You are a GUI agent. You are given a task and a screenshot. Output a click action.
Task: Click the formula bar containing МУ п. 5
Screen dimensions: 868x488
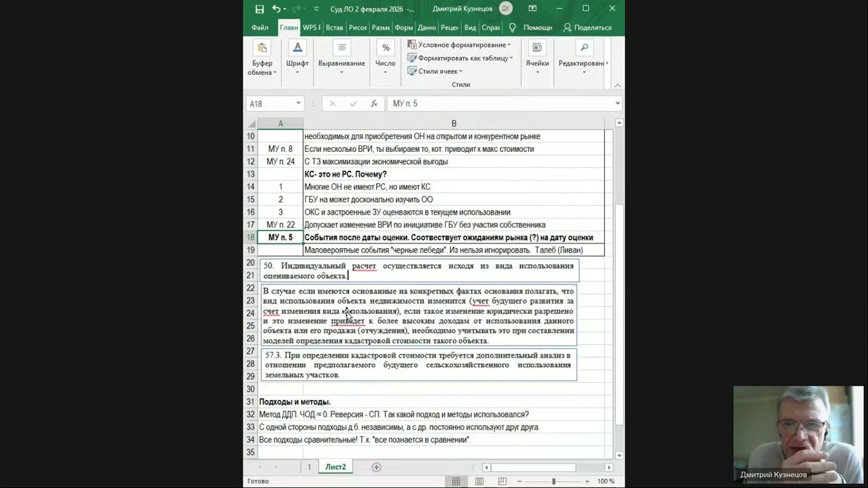pos(500,104)
